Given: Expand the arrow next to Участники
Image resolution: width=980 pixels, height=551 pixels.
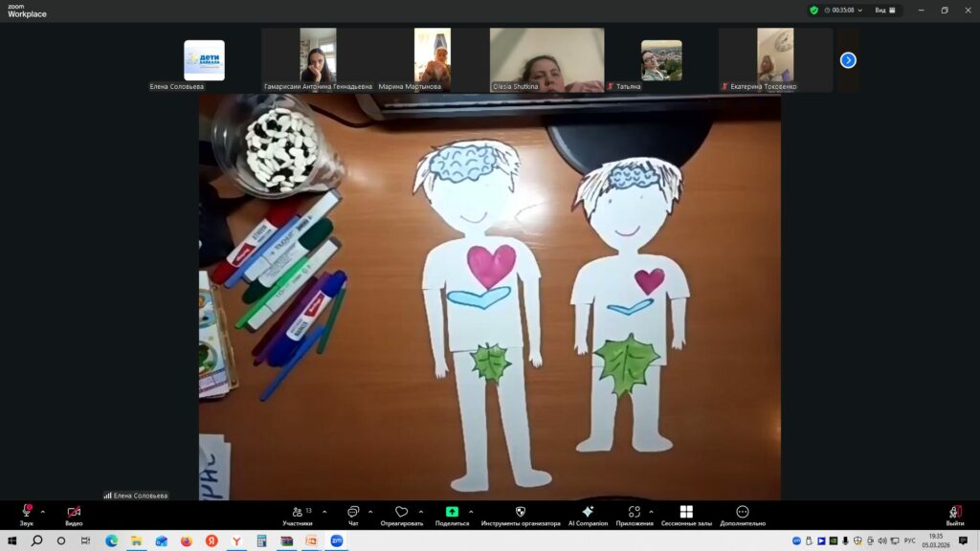Looking at the screenshot, I should 324,512.
